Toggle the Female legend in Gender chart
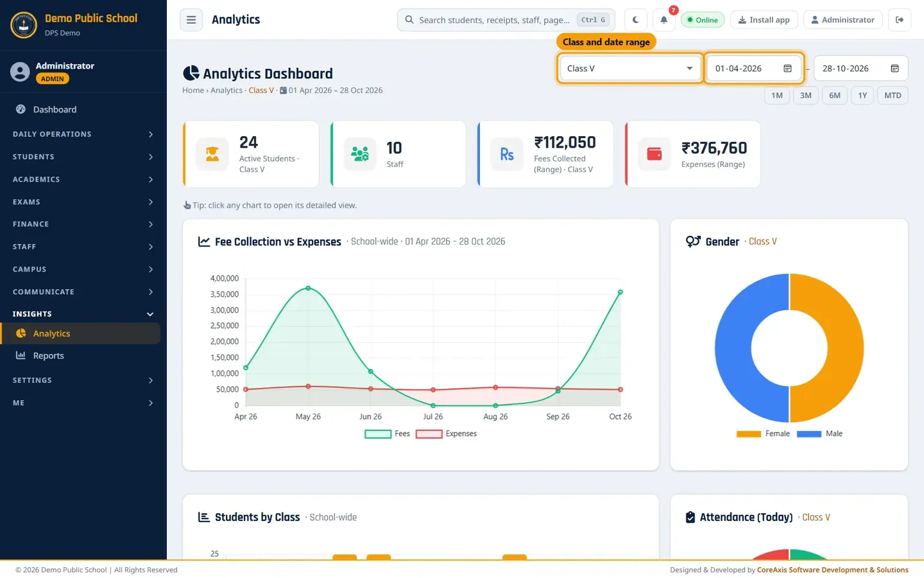 point(763,434)
